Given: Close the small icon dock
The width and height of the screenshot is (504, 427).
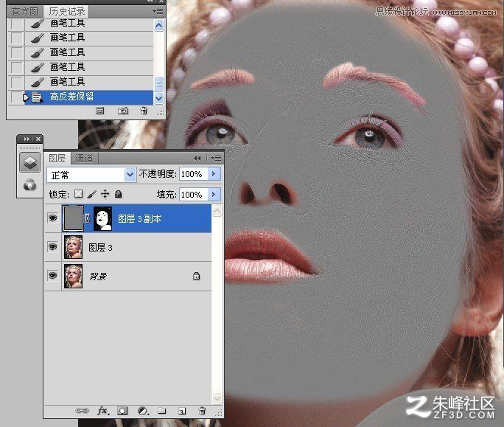Looking at the screenshot, I should 38,139.
